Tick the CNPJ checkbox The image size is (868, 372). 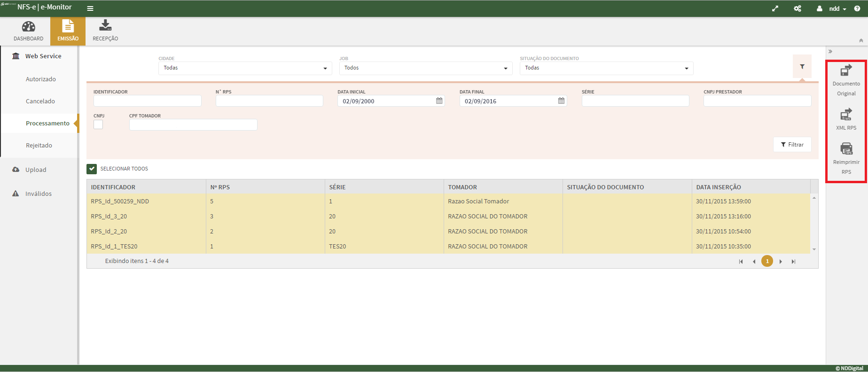(x=98, y=124)
